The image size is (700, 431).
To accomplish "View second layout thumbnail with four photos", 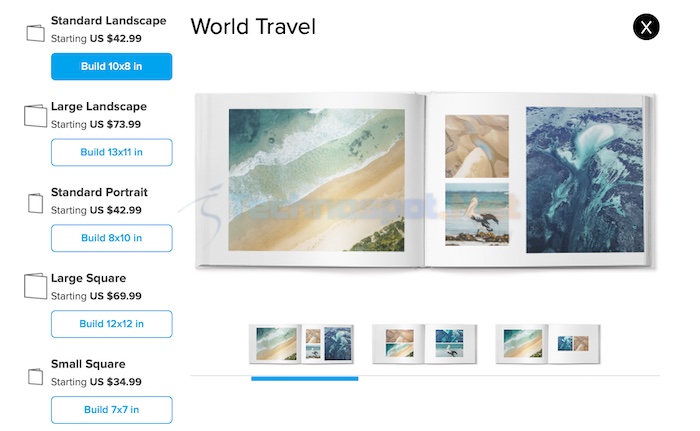I will tap(425, 344).
